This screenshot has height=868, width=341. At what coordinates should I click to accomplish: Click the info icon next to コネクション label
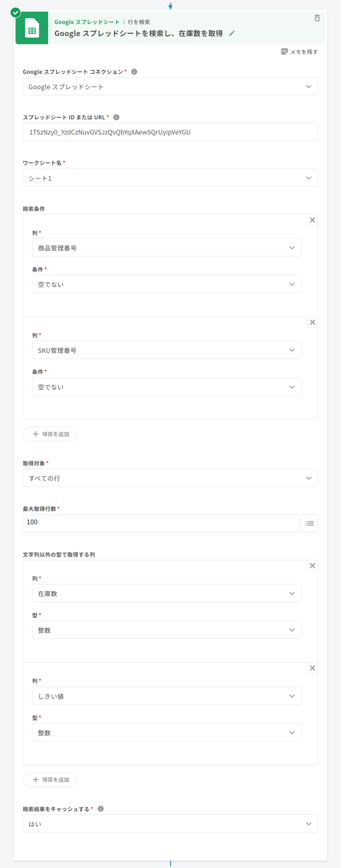[134, 72]
